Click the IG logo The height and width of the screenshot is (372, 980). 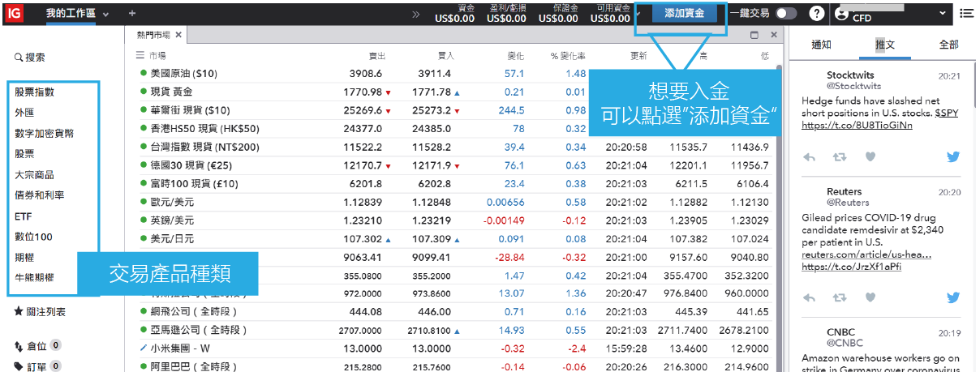pos(14,13)
